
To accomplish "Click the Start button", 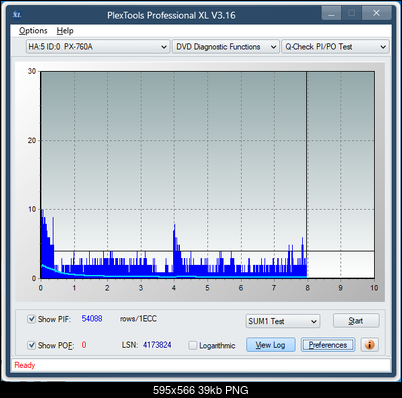I will [x=356, y=321].
